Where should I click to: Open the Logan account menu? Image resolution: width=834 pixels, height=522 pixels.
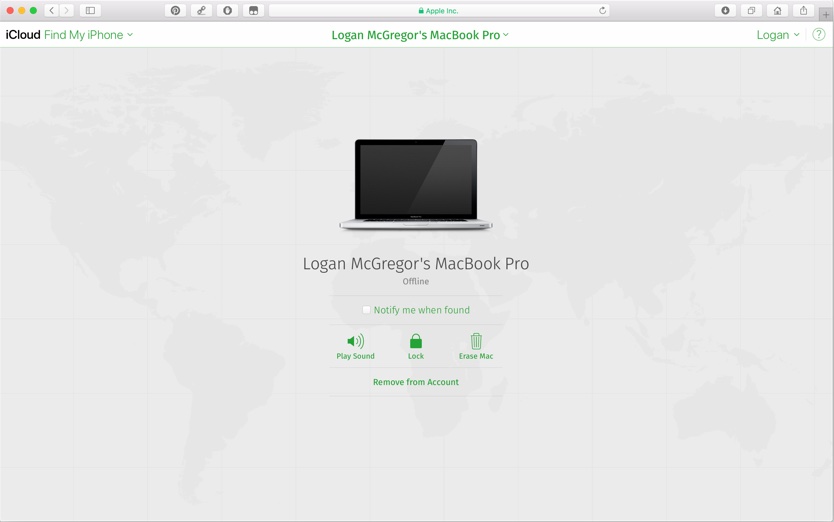[778, 35]
